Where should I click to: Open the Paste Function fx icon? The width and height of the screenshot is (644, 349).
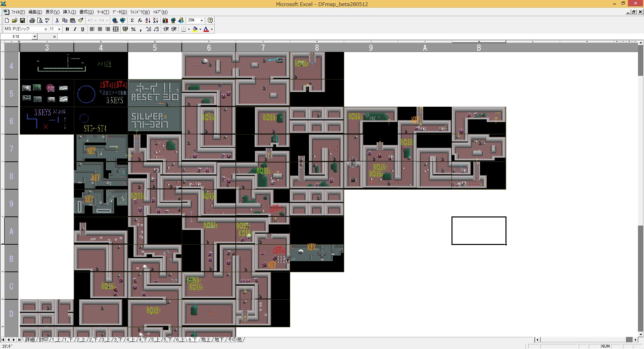(x=140, y=20)
